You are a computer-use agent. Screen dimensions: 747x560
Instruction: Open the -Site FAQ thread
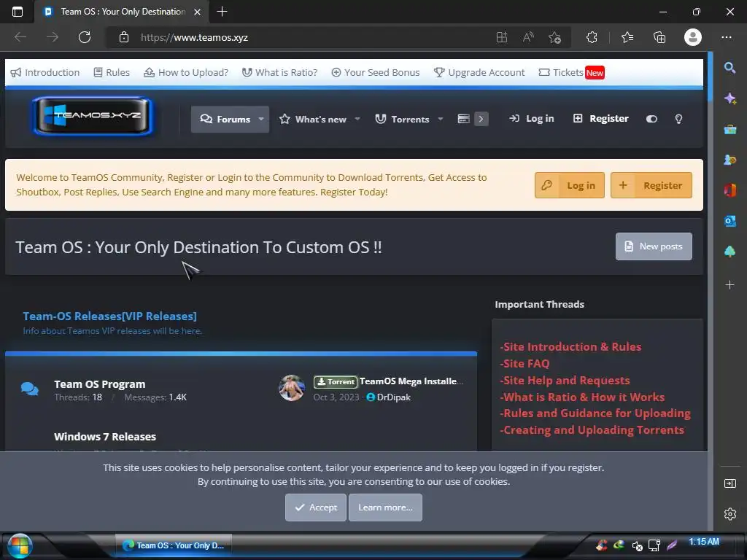[525, 363]
